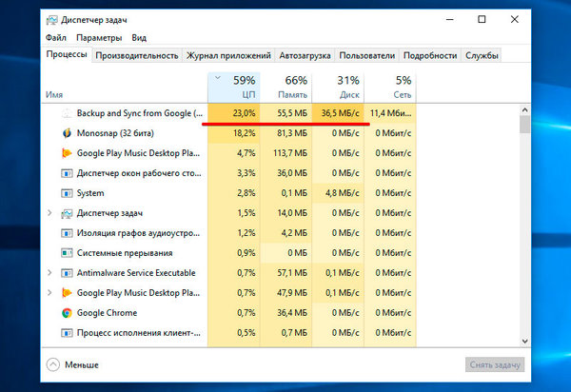
Task: Switch to the Подробности tab
Action: [x=430, y=56]
